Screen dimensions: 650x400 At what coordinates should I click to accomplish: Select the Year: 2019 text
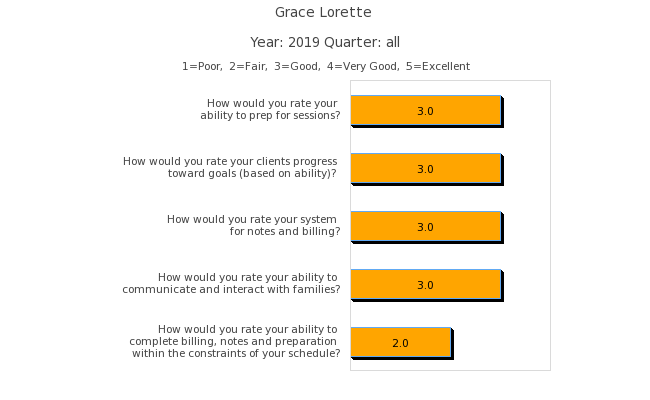click(x=287, y=43)
